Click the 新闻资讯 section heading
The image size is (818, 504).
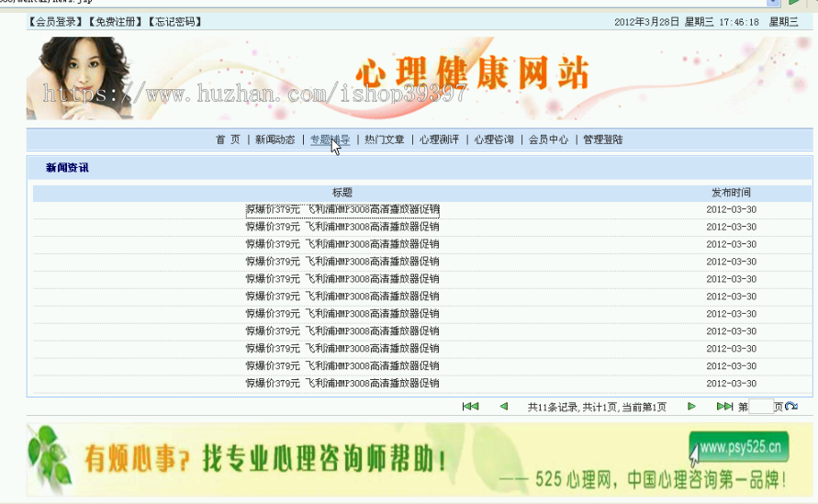[x=67, y=167]
